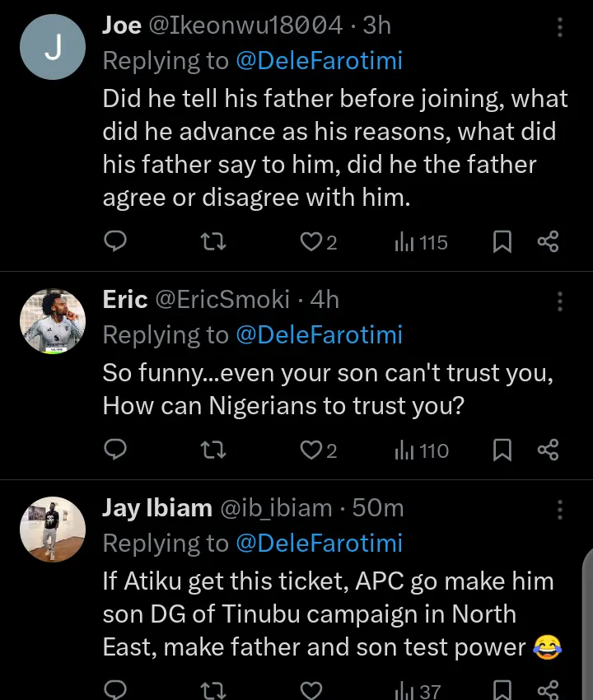Like Joe's tweet
This screenshot has height=700, width=593.
311,242
